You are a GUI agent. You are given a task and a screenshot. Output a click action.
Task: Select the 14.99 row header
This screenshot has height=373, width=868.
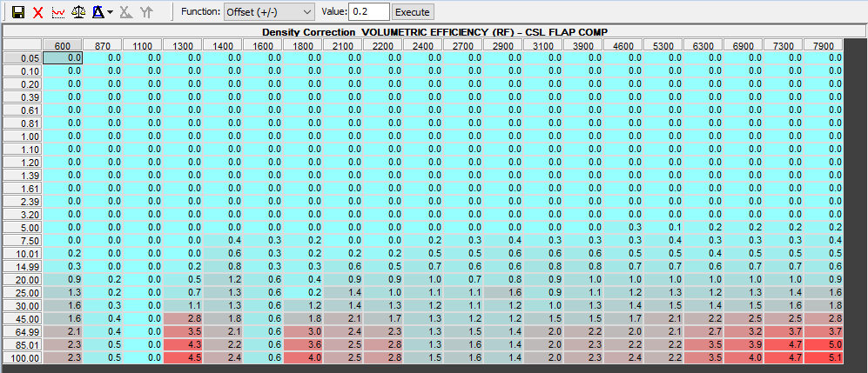(x=23, y=266)
